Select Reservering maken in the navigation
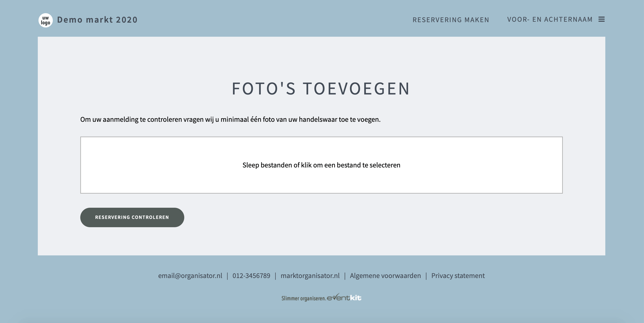 [x=451, y=20]
